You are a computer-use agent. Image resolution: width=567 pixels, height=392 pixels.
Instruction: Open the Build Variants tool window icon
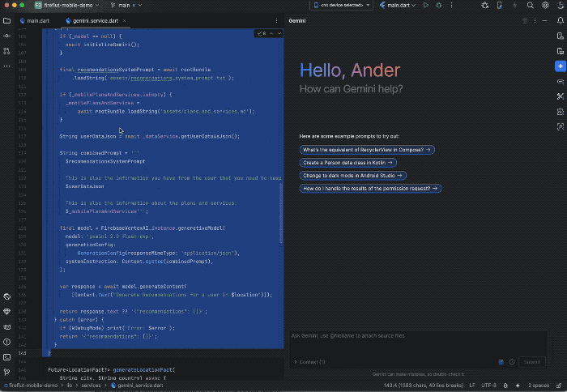[x=6, y=297]
